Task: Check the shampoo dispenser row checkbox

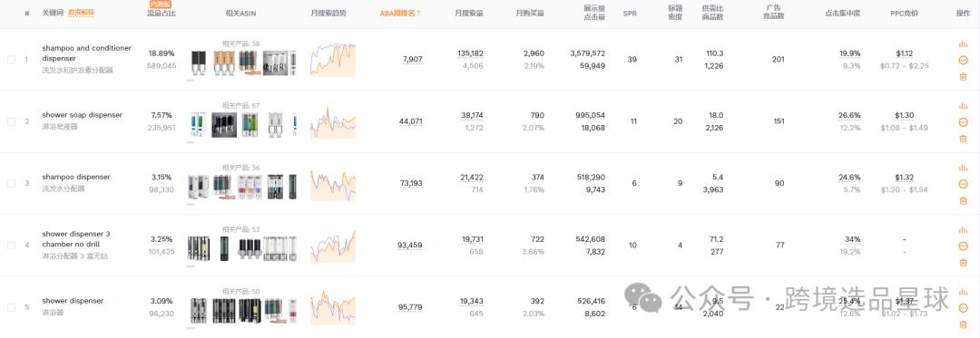Action: tap(11, 183)
